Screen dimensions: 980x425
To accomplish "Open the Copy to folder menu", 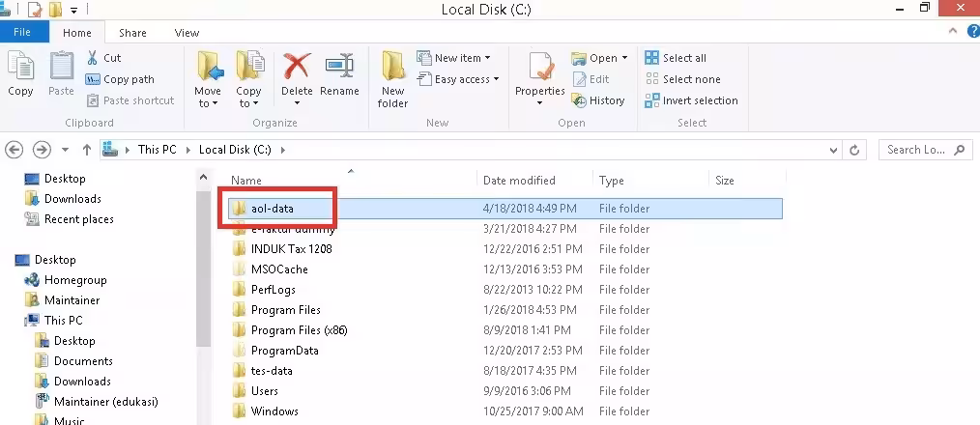I will (248, 79).
